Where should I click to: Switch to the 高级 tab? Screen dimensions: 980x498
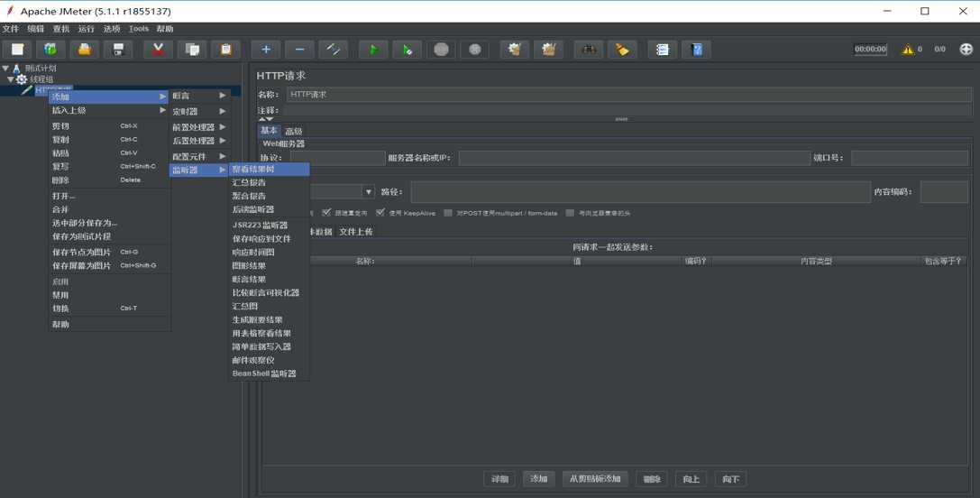click(294, 132)
